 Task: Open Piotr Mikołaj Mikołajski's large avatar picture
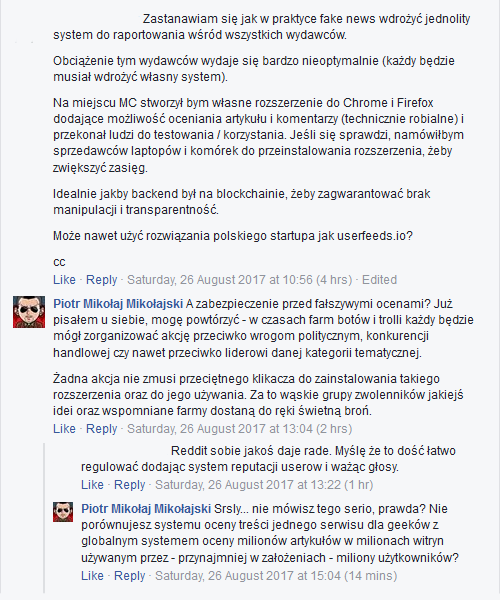29,312
